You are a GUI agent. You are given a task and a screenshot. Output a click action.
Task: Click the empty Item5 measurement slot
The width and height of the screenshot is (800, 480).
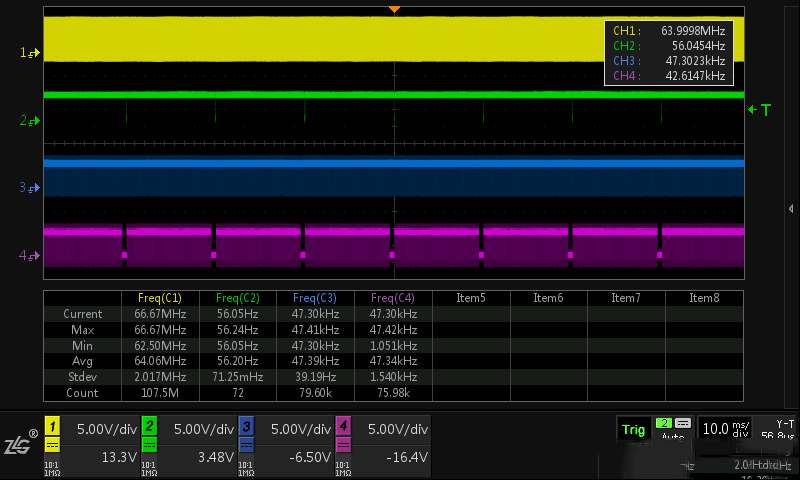point(471,298)
